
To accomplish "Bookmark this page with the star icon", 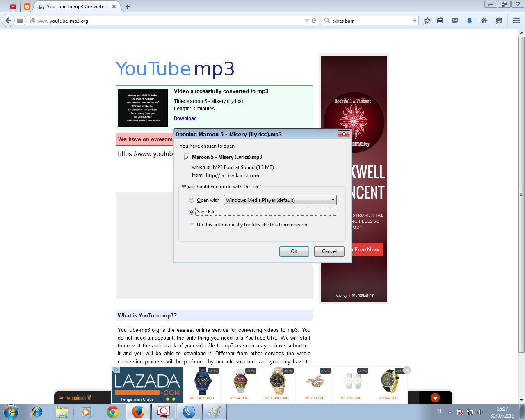I will coord(427,21).
